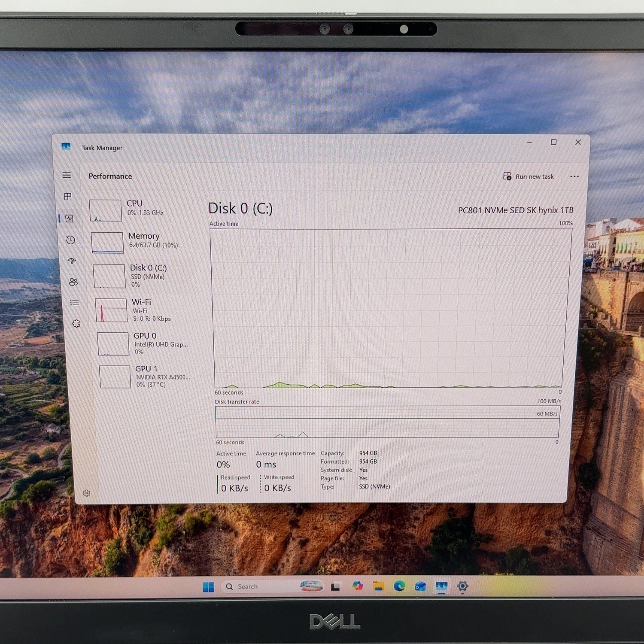Open the Details page list icon
This screenshot has height=644, width=644.
pyautogui.click(x=75, y=303)
